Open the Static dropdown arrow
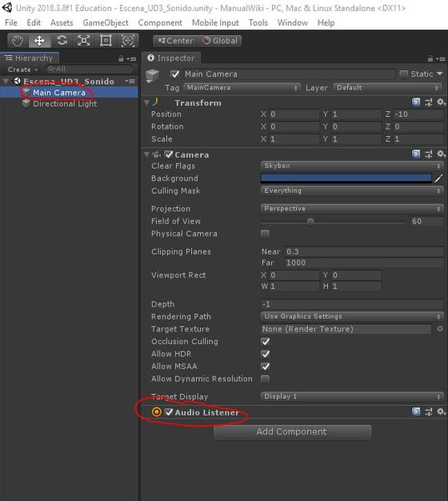The height and width of the screenshot is (501, 448). click(440, 73)
